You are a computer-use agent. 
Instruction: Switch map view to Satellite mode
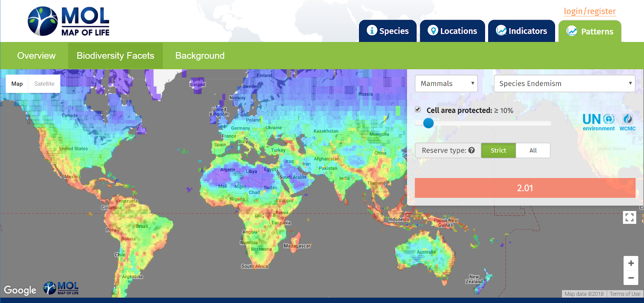tap(44, 84)
